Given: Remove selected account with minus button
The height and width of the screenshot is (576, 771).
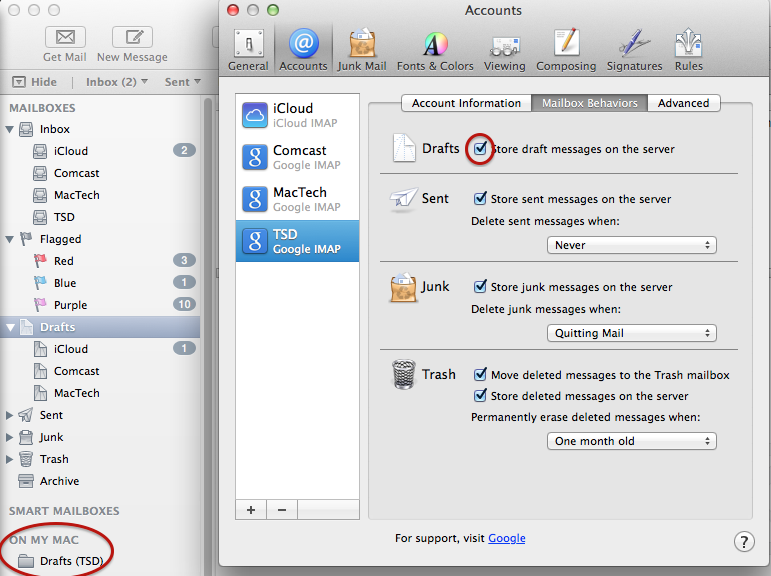Looking at the screenshot, I should point(282,510).
